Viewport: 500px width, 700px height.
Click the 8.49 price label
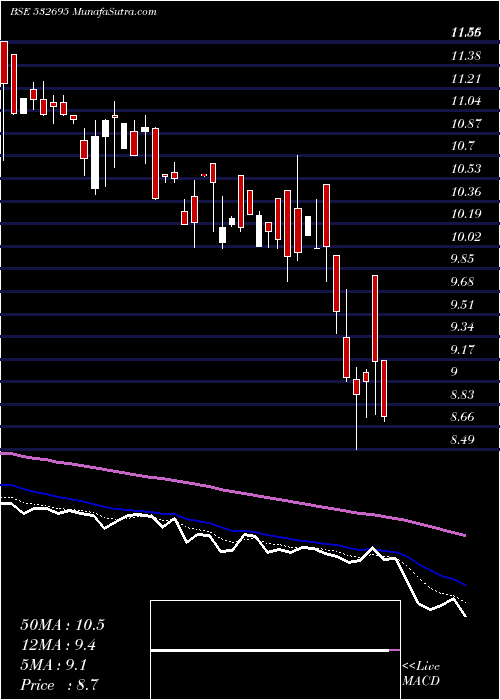point(464,440)
